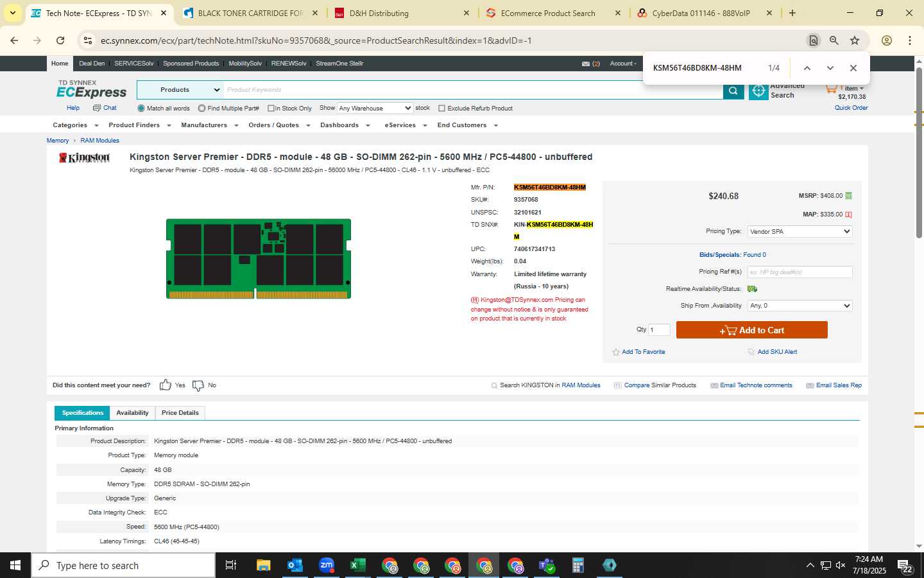Expand eServices menu
The image size is (924, 578).
[406, 125]
